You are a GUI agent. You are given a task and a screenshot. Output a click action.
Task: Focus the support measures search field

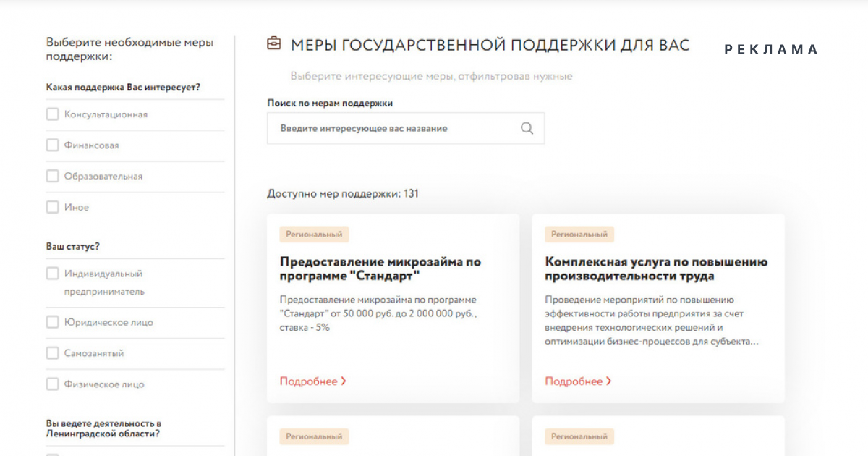click(x=391, y=128)
